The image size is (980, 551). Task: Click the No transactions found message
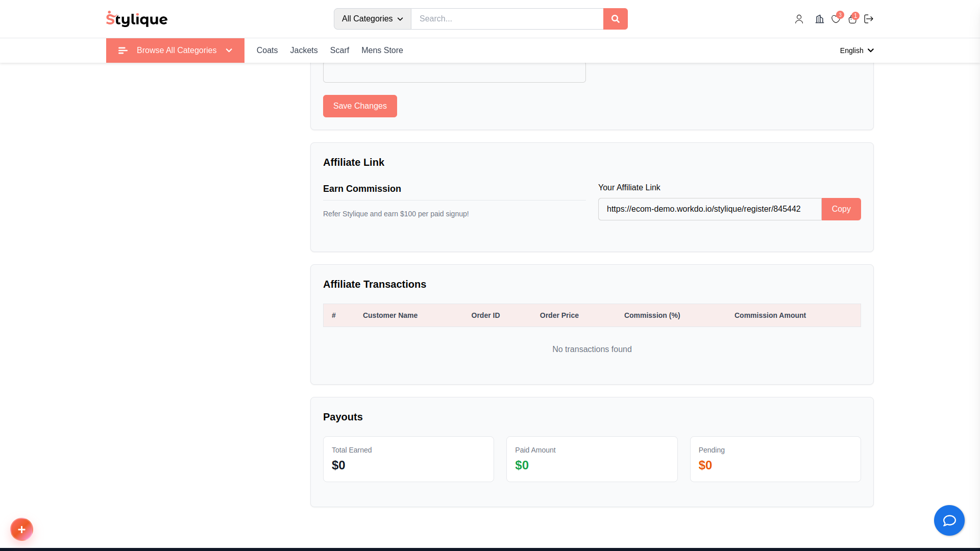tap(592, 349)
